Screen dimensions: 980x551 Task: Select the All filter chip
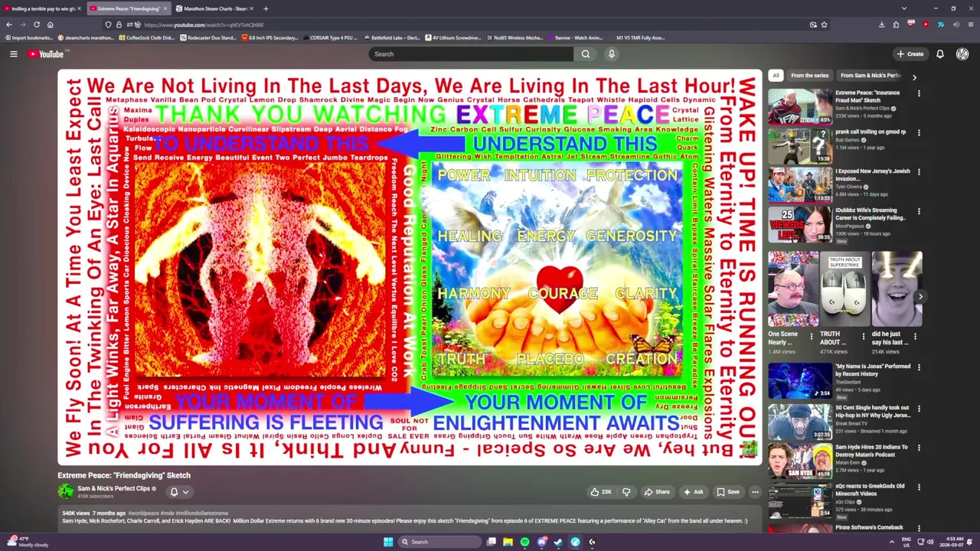point(776,76)
